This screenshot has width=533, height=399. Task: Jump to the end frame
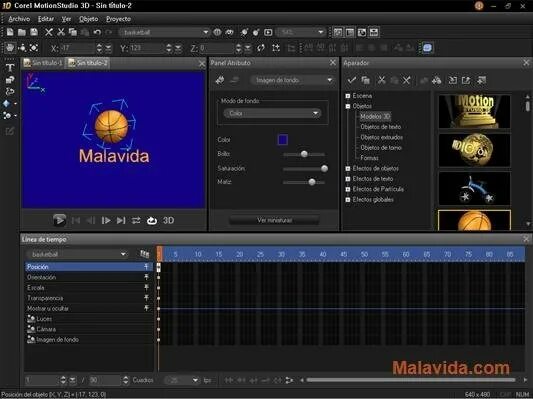pyautogui.click(x=121, y=221)
